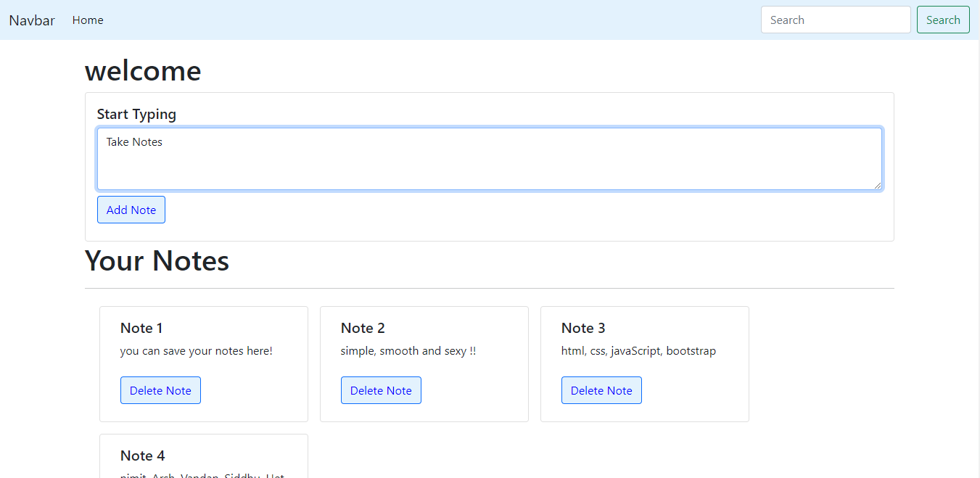Click the welcome heading
This screenshot has height=478, width=980.
click(143, 71)
